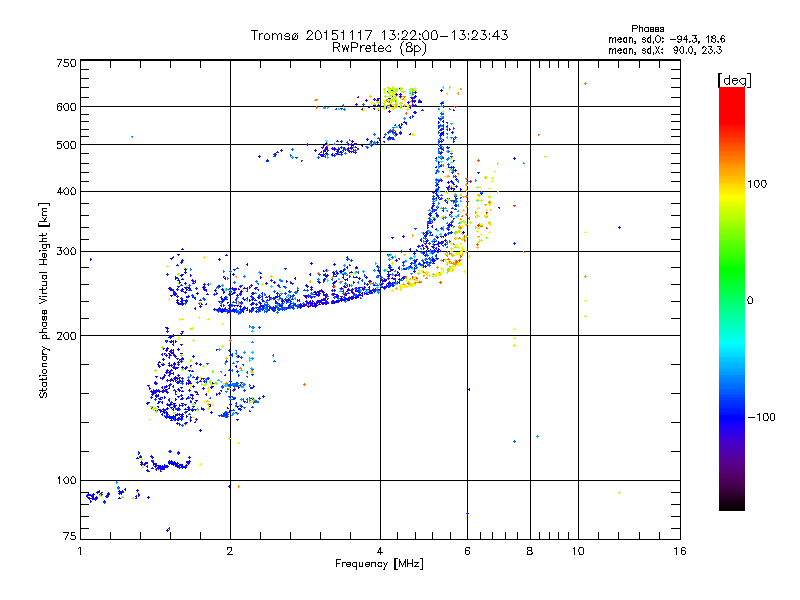Viewport: 800px width, 600px height.
Task: Click x-axis tick label '4'
Action: click(x=380, y=551)
